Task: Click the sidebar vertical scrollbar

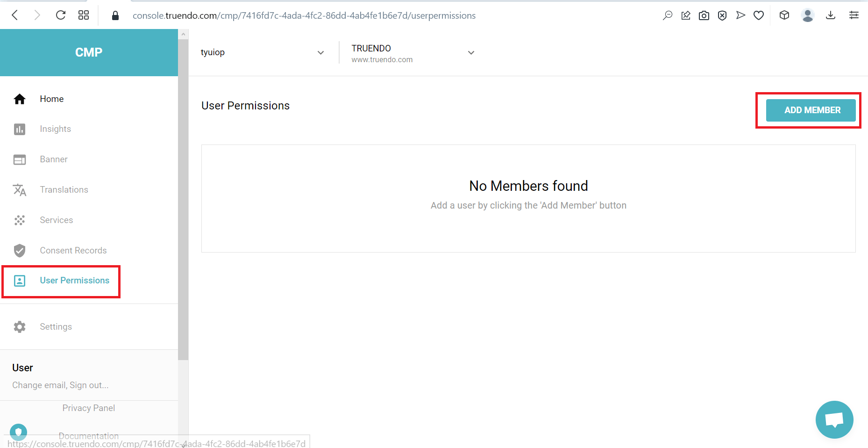Action: tap(183, 200)
